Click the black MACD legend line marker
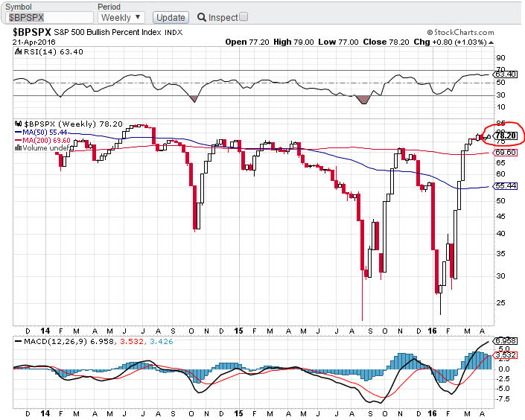This screenshot has width=525, height=420. point(19,342)
